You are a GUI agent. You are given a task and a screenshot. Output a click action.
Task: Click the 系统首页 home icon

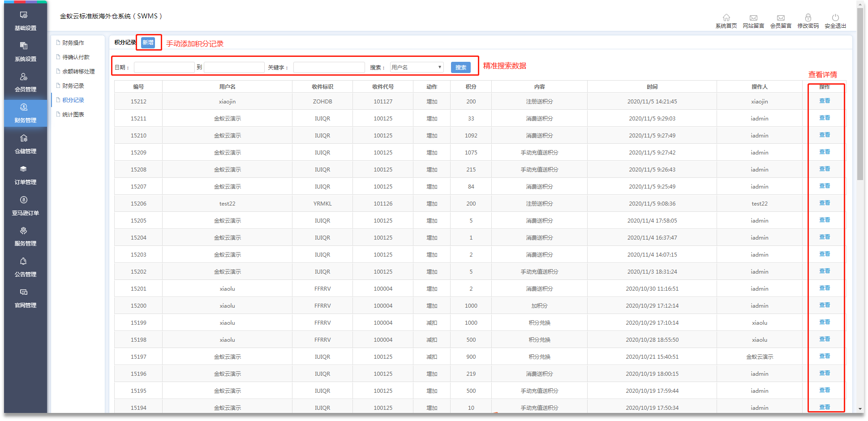[726, 18]
